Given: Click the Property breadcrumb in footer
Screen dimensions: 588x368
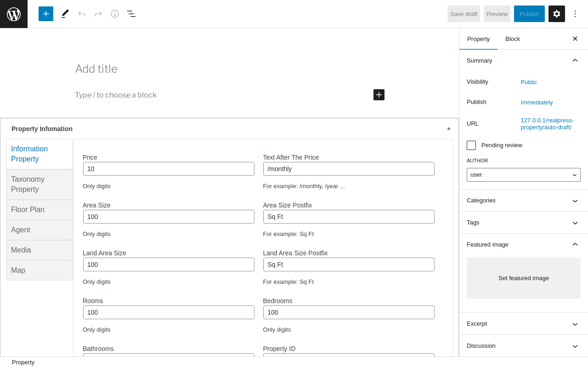Looking at the screenshot, I should (23, 362).
